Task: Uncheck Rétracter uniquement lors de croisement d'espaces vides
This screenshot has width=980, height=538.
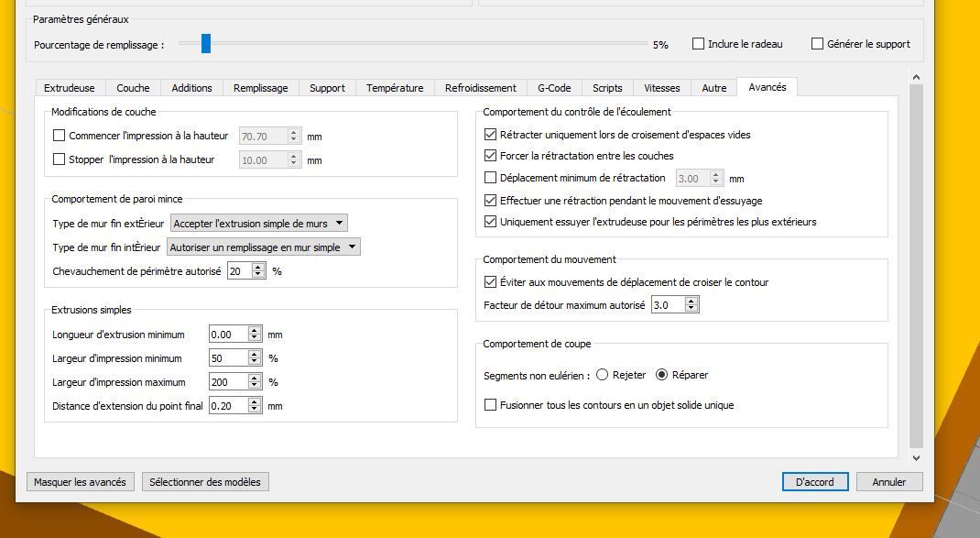Action: (491, 135)
